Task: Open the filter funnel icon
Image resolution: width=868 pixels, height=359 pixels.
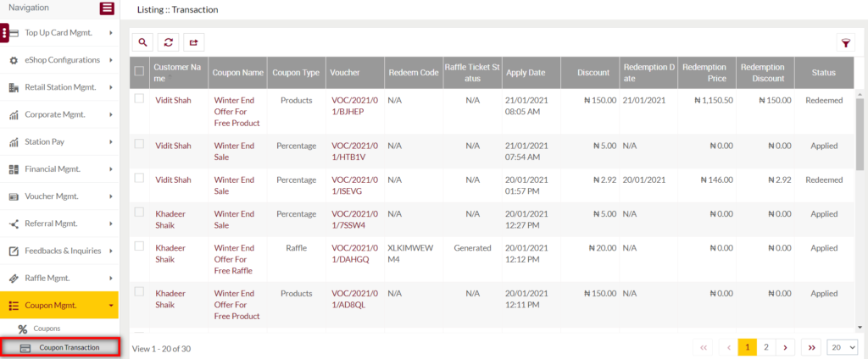Action: pos(845,42)
